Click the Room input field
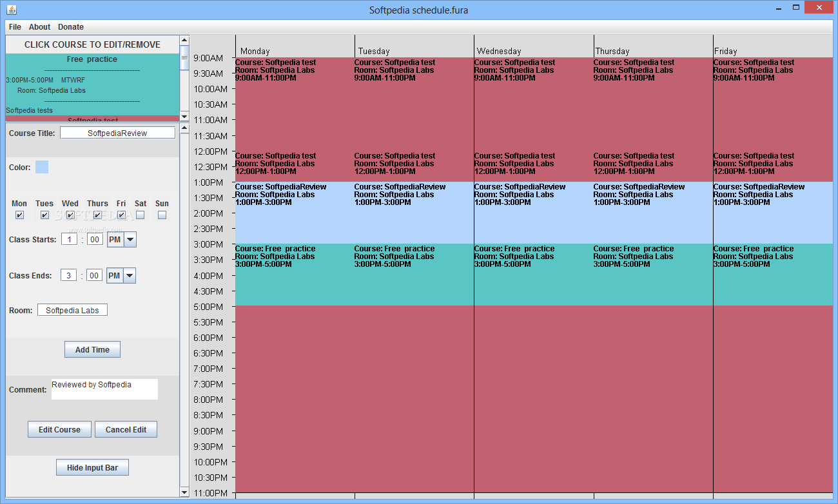Viewport: 838px width, 504px height. 72,310
